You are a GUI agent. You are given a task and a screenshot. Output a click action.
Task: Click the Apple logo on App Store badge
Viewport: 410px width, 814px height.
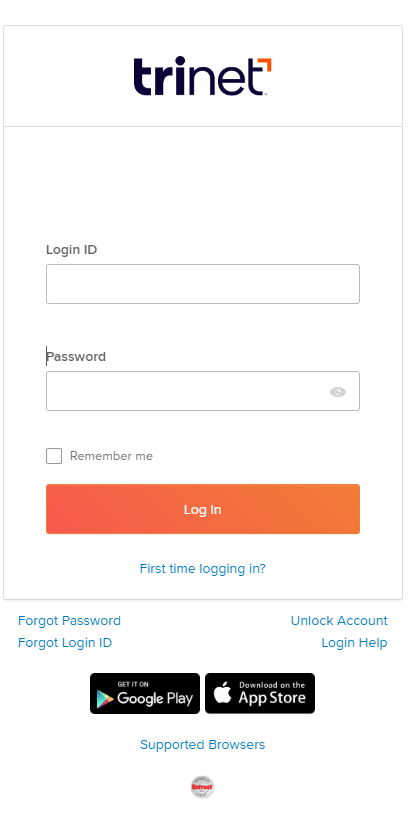pos(223,693)
